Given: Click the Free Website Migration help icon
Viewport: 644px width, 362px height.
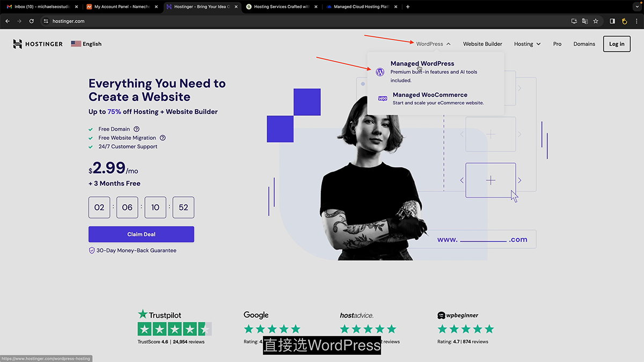Looking at the screenshot, I should pos(163,138).
